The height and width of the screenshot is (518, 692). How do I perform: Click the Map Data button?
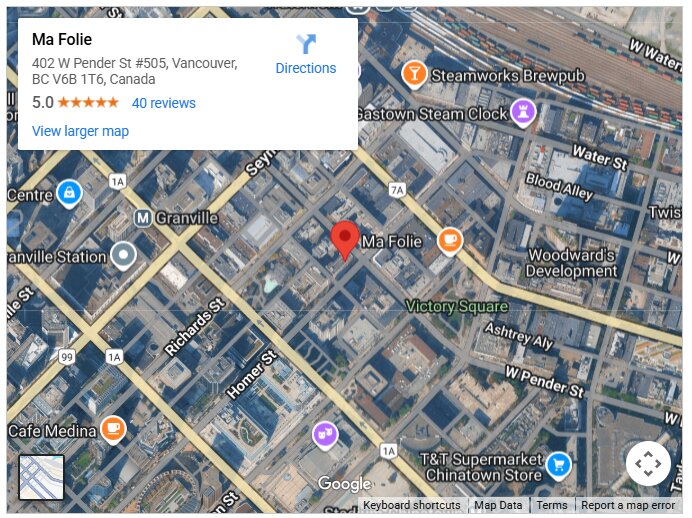(x=498, y=505)
